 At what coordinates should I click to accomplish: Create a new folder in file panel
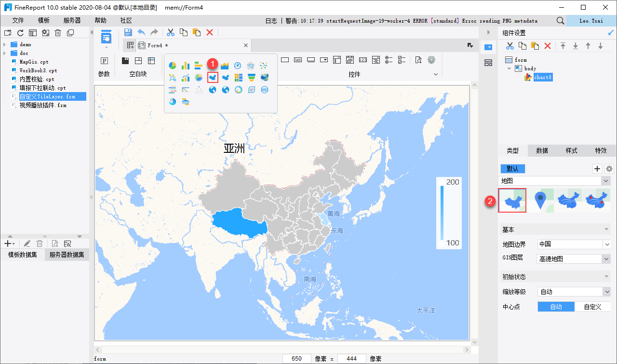click(8, 33)
